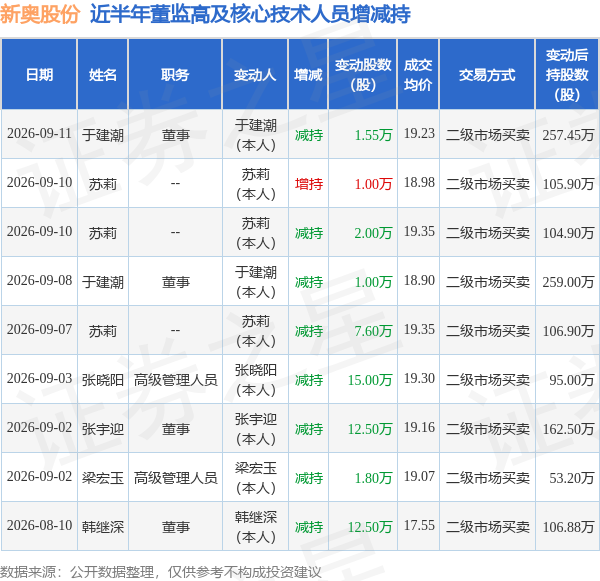Click the 162.50万 holdings cell

point(568,429)
